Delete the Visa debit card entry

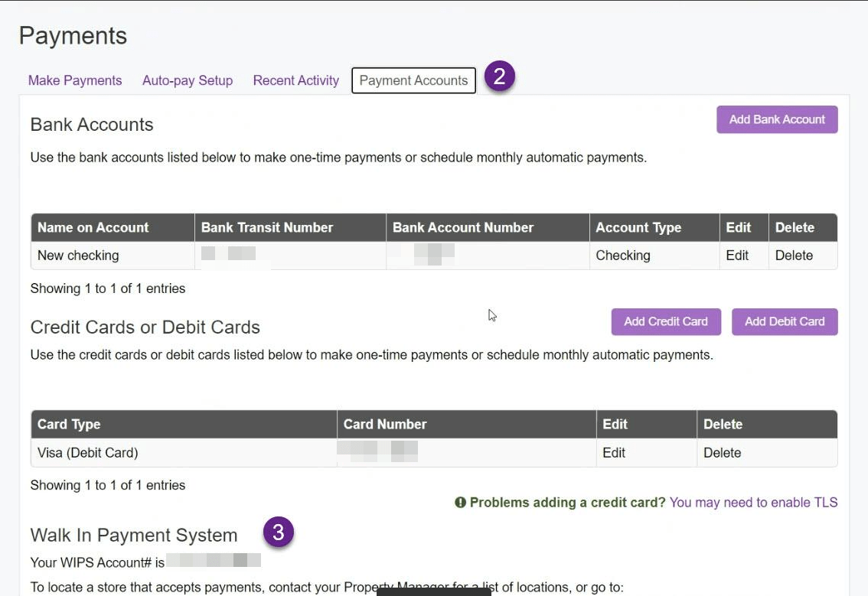(722, 452)
